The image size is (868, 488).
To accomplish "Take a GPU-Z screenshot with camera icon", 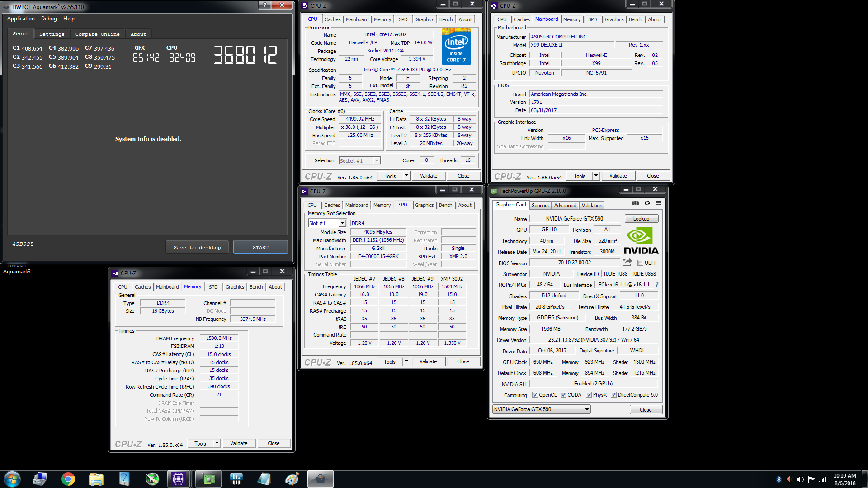I will coord(635,203).
